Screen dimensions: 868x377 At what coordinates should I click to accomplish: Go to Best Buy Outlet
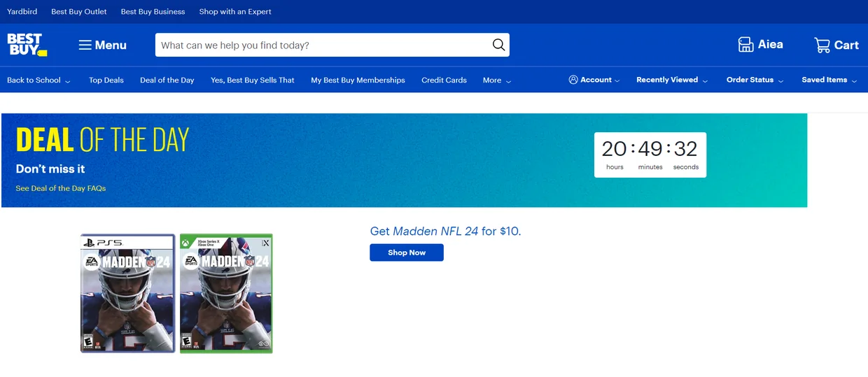(x=79, y=11)
